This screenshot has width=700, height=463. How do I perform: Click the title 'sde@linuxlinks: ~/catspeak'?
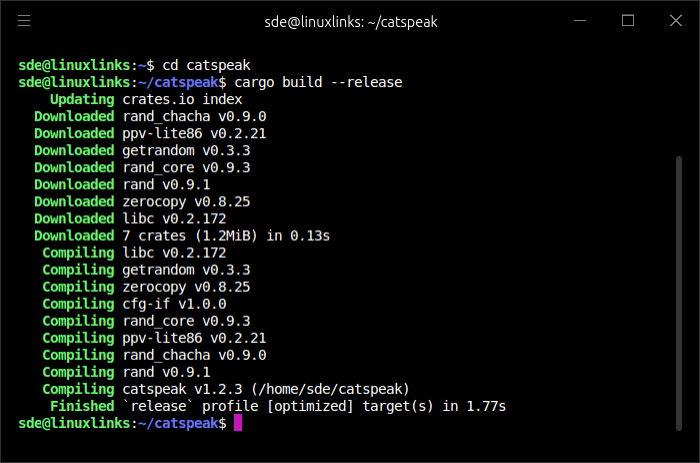pos(351,22)
